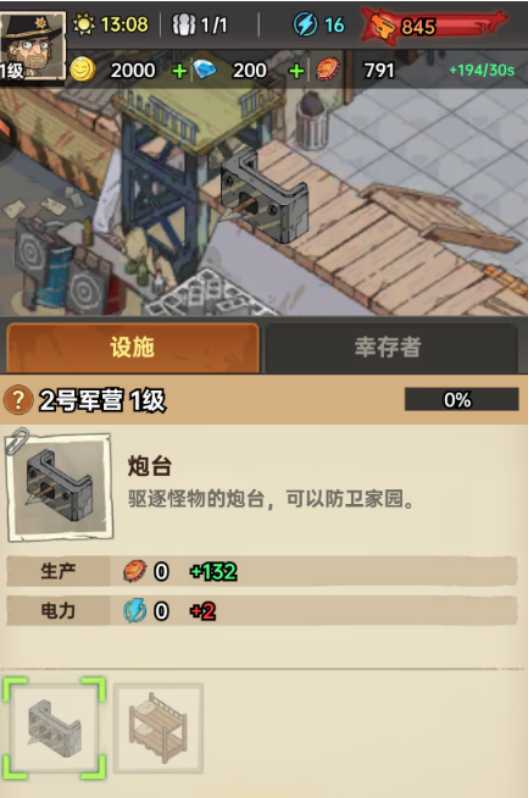Image resolution: width=529 pixels, height=798 pixels.
Task: Tap the orange question mark help icon
Action: (x=18, y=400)
